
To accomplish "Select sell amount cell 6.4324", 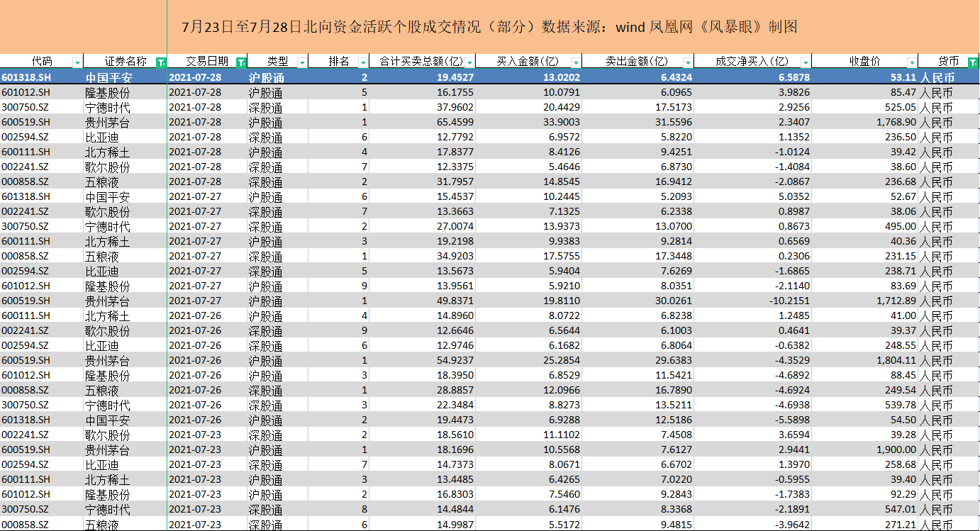I will (637, 77).
